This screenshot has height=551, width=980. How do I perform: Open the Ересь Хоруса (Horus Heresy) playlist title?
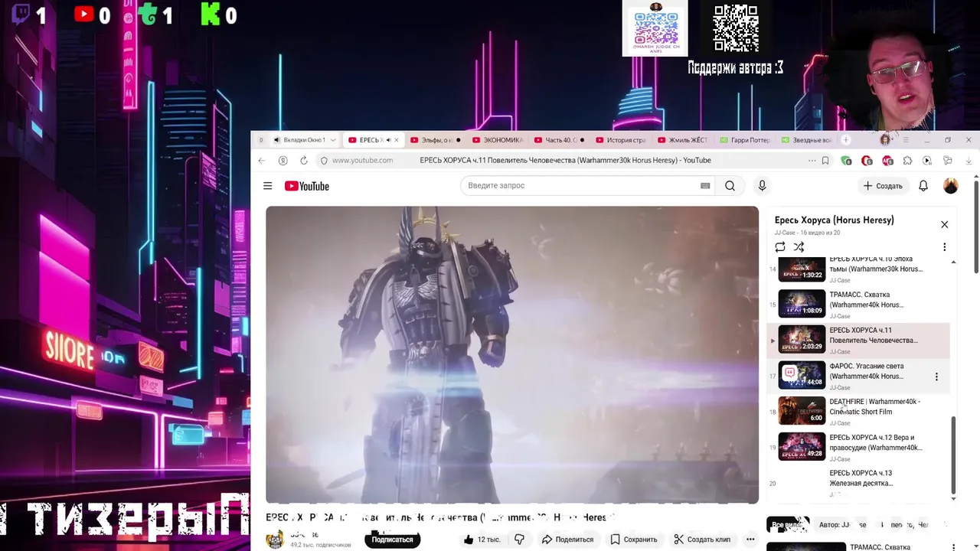coord(834,220)
